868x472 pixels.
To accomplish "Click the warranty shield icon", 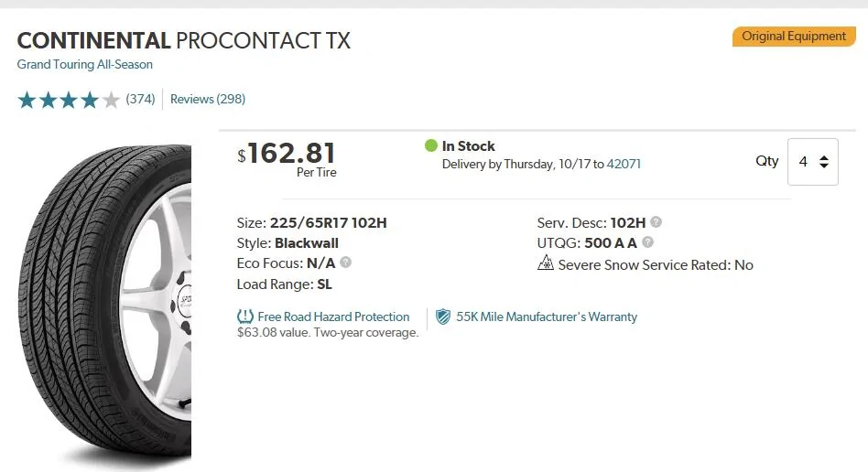I will 443,316.
